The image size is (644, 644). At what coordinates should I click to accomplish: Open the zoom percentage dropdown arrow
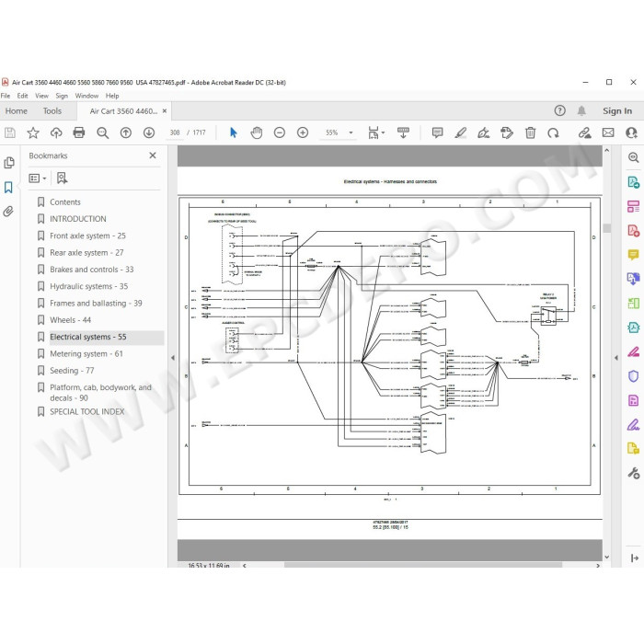tap(351, 132)
